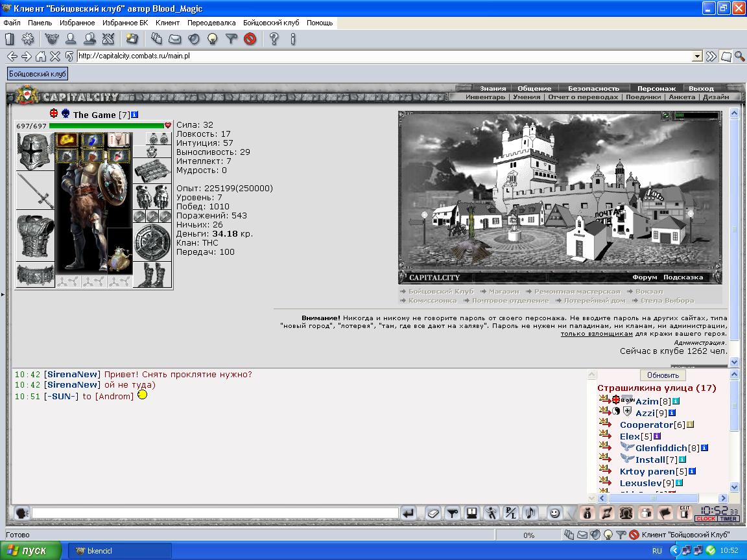Click the player name Lexuslev
Image resolution: width=747 pixels, height=560 pixels.
(640, 483)
